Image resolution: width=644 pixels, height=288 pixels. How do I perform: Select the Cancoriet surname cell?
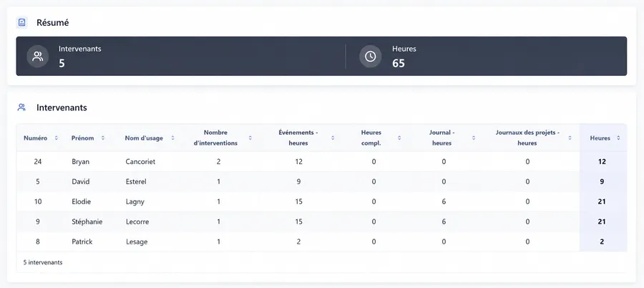[140, 162]
